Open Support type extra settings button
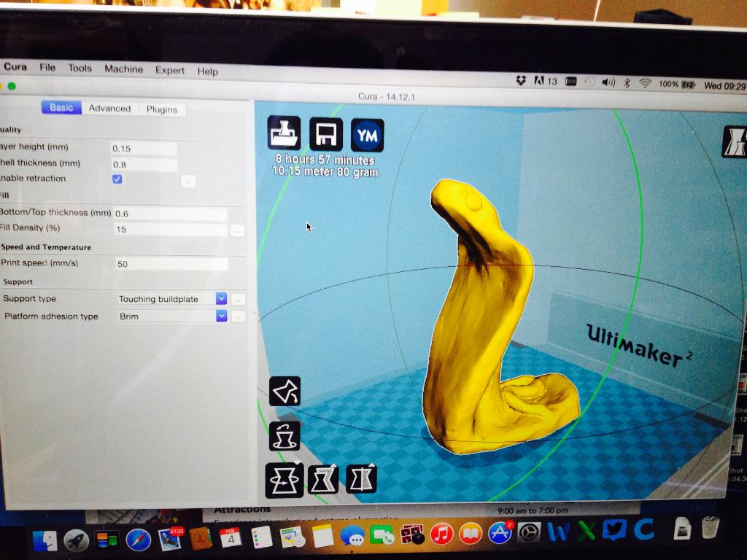747x560 pixels. [239, 300]
